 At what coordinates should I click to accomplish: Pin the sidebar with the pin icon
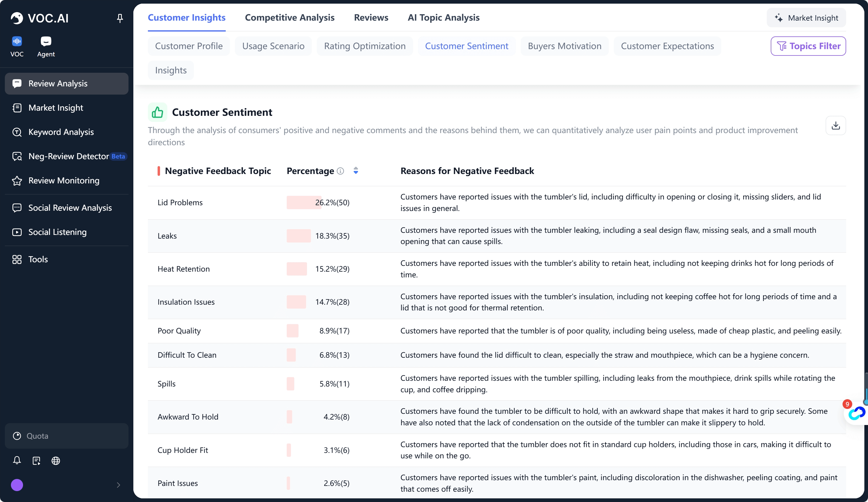click(x=119, y=18)
